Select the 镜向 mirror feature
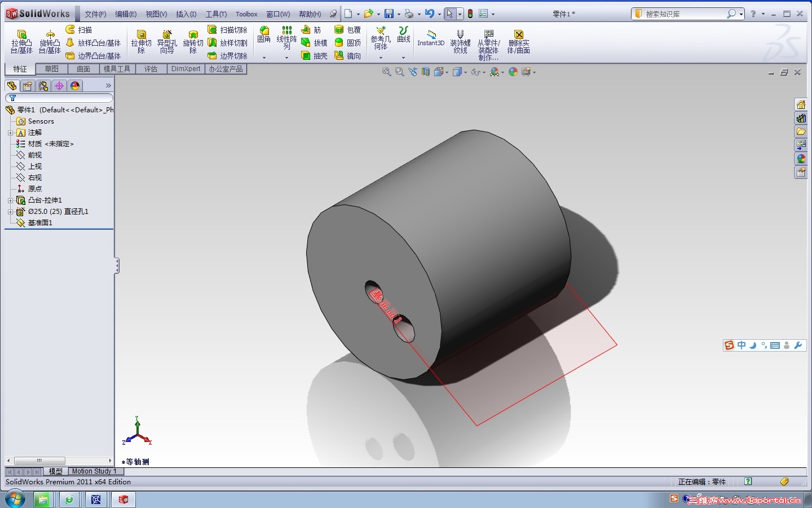The width and height of the screenshot is (812, 508). coord(347,56)
